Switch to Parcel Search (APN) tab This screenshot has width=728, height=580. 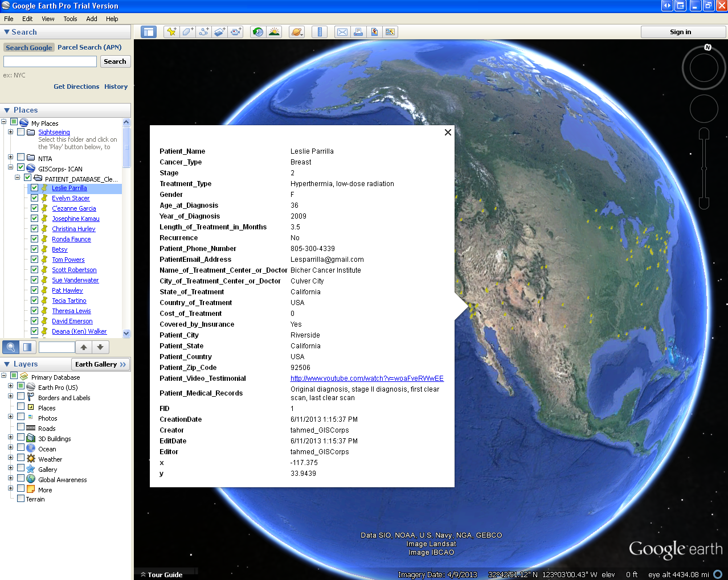click(x=89, y=47)
